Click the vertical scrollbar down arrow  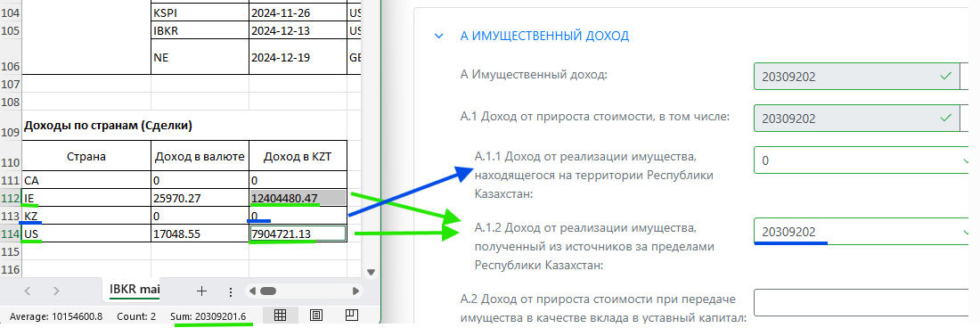click(x=371, y=273)
